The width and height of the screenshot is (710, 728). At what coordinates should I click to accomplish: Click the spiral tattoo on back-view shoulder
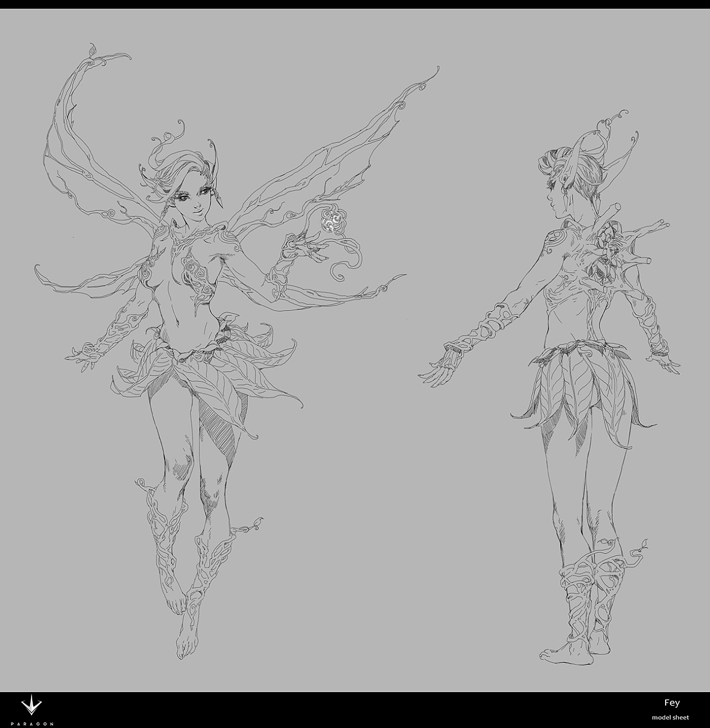(x=549, y=240)
